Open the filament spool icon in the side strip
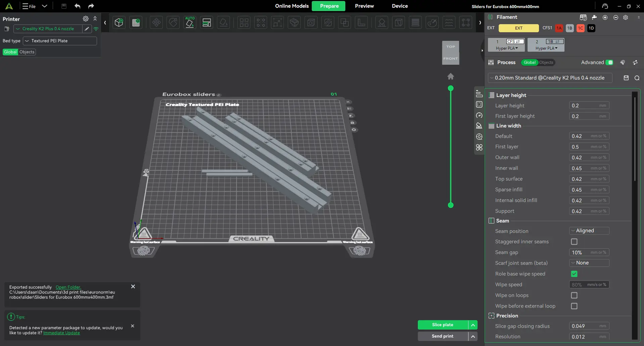This screenshot has height=346, width=644. 479,137
